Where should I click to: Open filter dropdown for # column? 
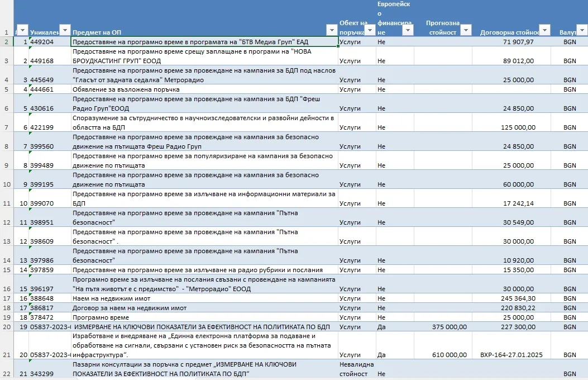(23, 30)
